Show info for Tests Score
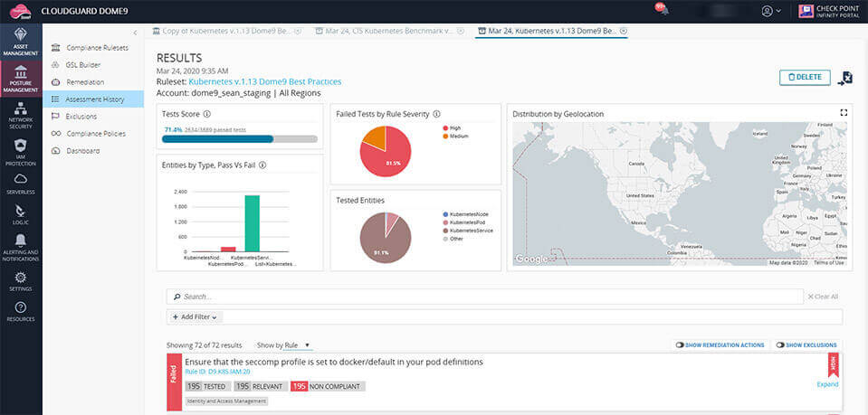The image size is (868, 415). [206, 114]
